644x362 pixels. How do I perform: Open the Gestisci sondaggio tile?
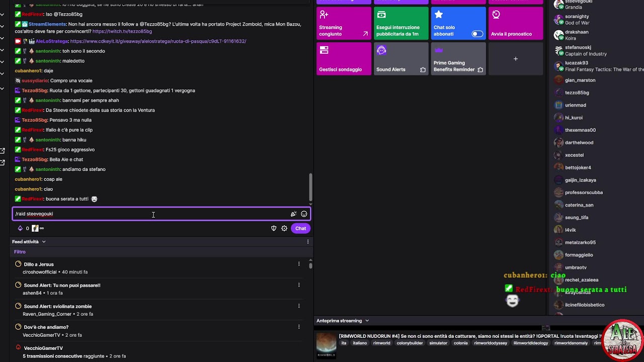click(344, 59)
